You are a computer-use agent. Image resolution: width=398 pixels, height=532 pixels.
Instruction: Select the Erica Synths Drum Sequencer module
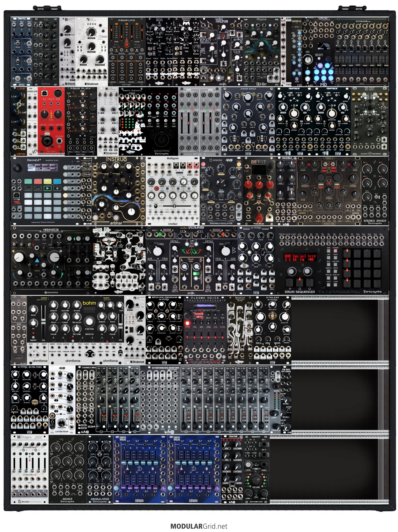pos(332,260)
